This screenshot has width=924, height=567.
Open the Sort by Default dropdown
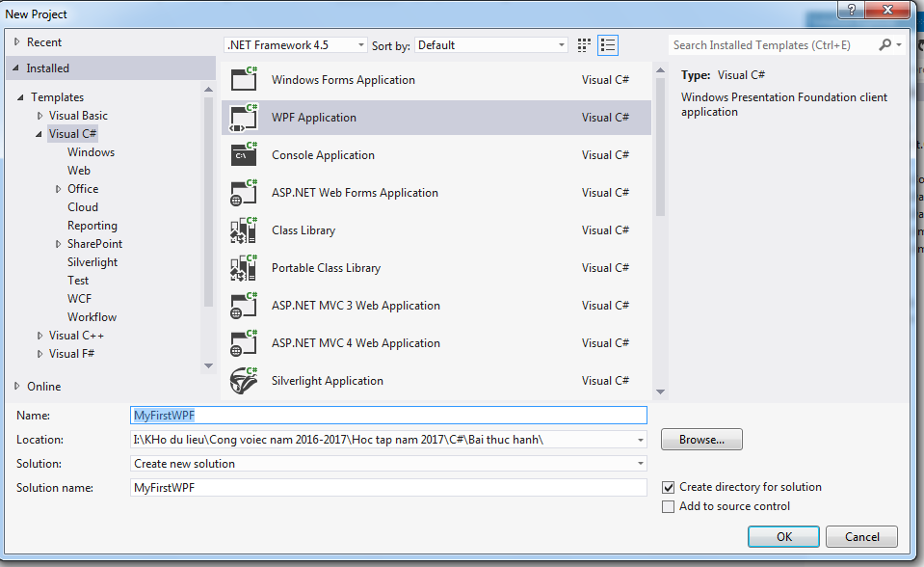click(x=490, y=45)
